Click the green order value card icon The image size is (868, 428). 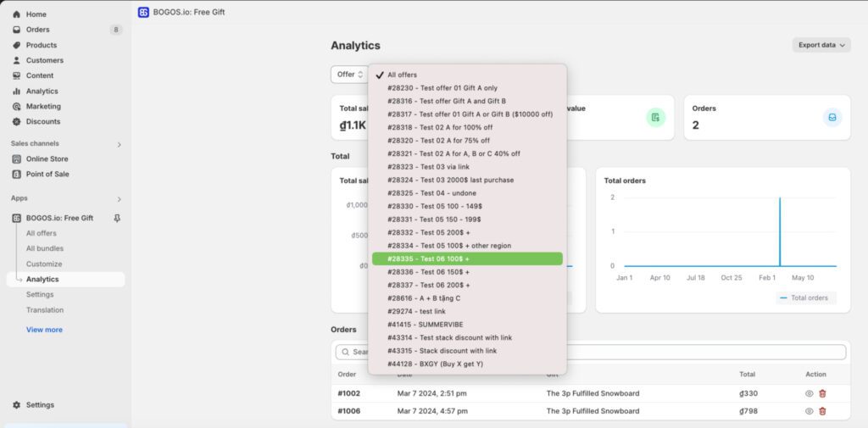pos(655,117)
